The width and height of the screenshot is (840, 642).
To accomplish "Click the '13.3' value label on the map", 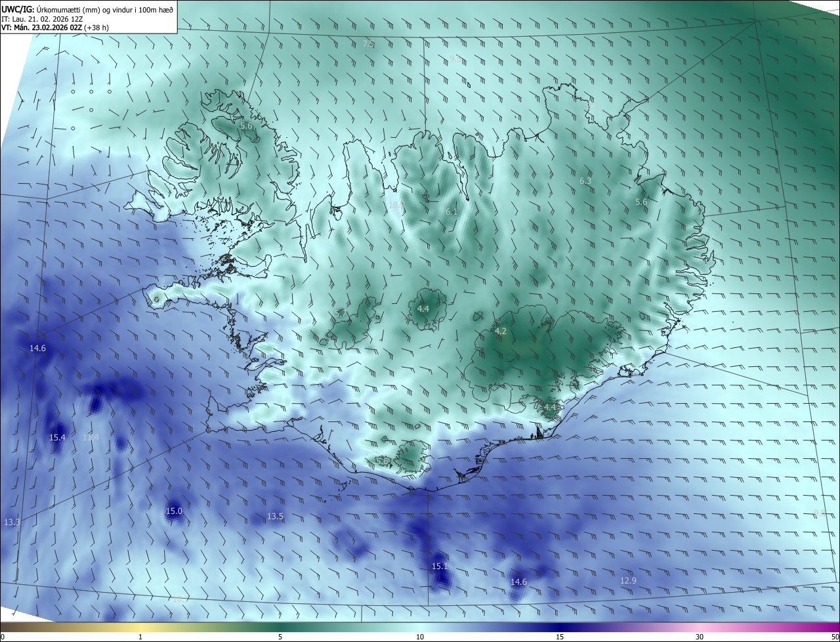I will pyautogui.click(x=12, y=522).
